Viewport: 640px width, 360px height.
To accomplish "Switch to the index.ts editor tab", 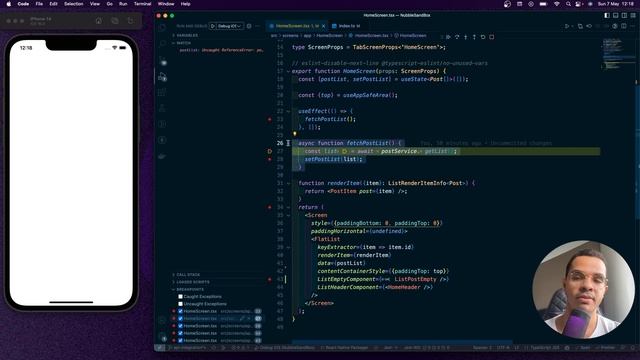I will pos(347,26).
